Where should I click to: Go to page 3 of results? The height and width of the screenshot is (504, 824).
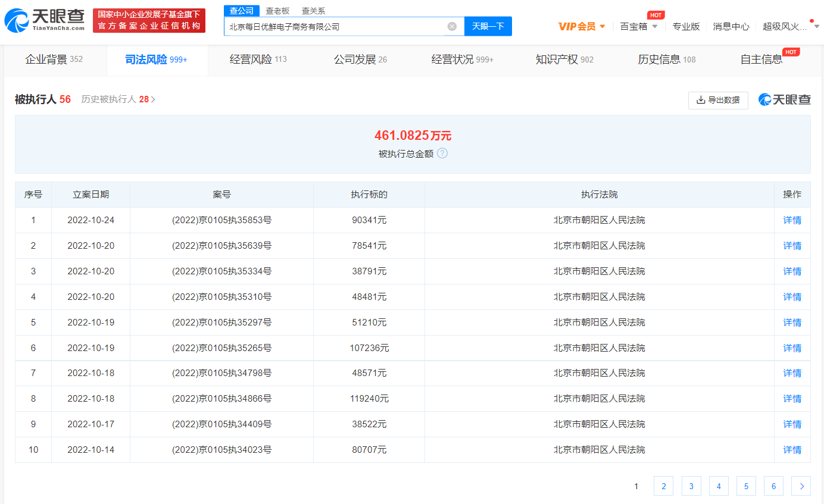point(691,486)
